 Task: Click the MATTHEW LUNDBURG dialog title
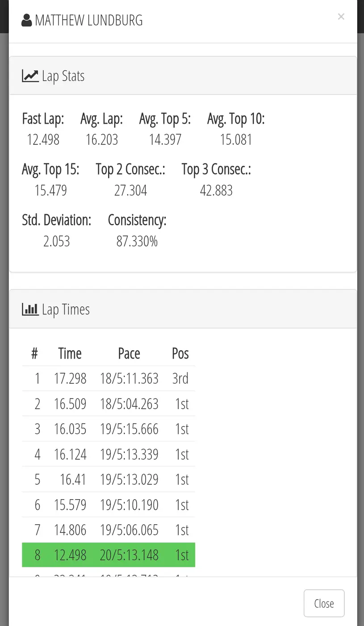point(89,21)
